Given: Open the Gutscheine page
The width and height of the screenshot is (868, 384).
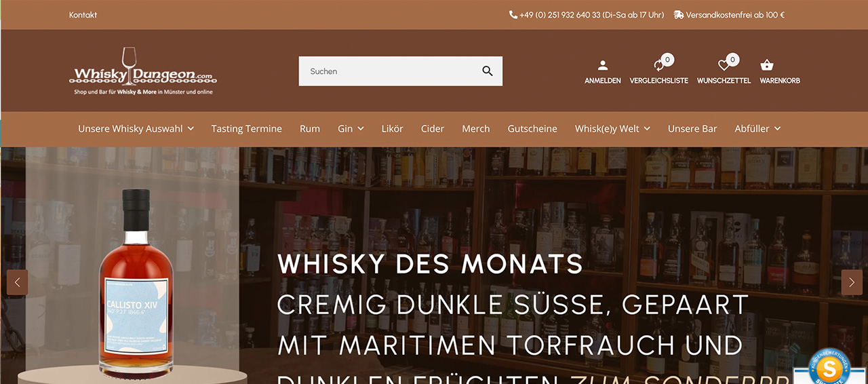Looking at the screenshot, I should point(532,129).
